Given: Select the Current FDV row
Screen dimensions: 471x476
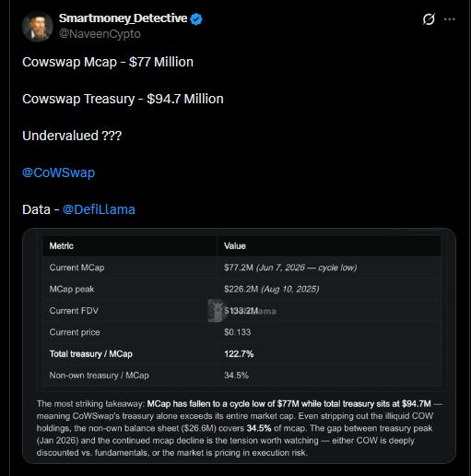Looking at the screenshot, I should click(241, 311).
